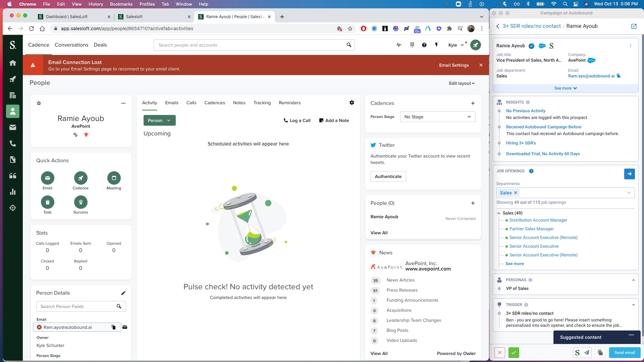Star Ramie Ayoub as favorite
Image resolution: width=644 pixels, height=362 pixels.
pyautogui.click(x=39, y=103)
